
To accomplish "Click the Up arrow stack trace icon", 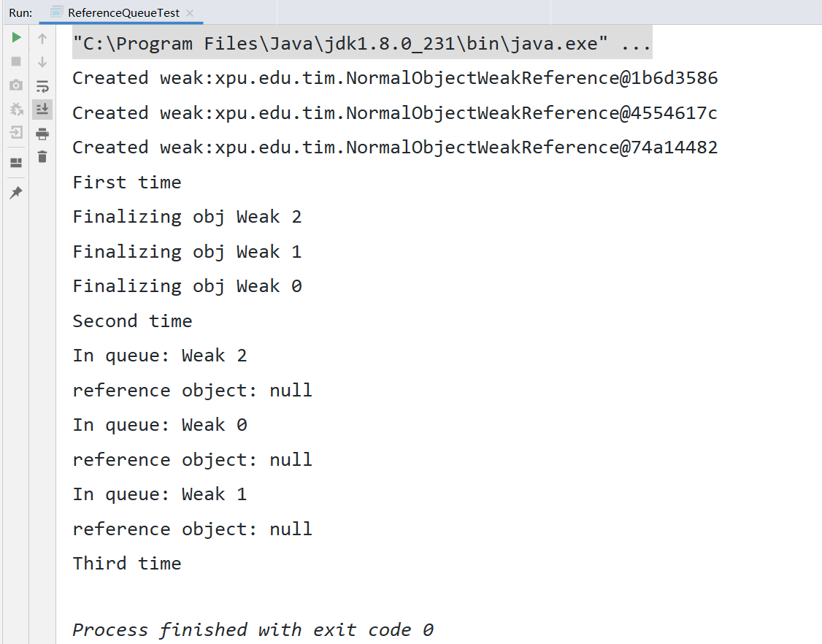I will coord(42,39).
